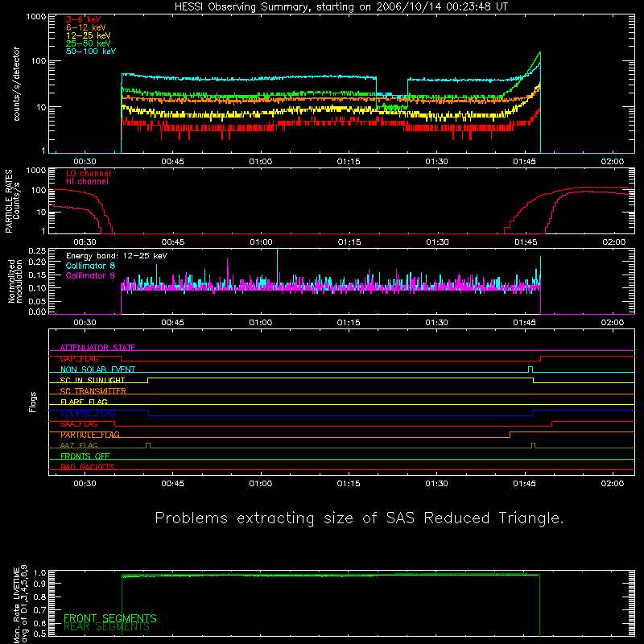Click the LO channel legend entry
644x644 pixels.
point(89,173)
